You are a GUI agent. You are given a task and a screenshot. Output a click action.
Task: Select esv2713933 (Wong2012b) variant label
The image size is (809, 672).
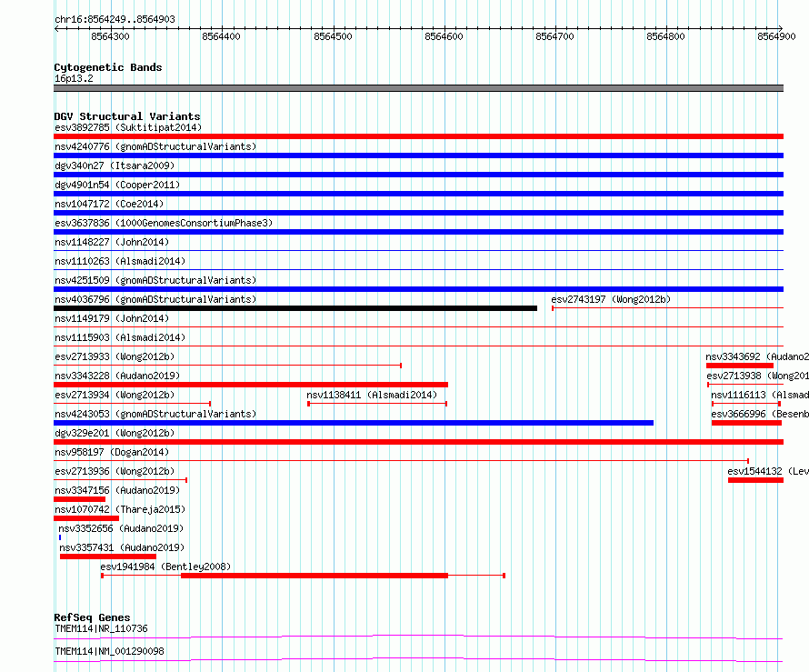tap(115, 356)
